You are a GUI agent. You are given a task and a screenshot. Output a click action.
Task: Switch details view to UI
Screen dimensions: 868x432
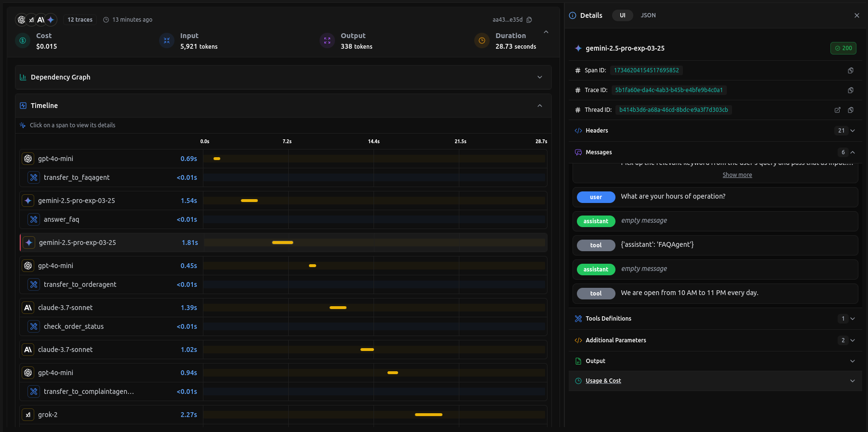click(x=622, y=15)
